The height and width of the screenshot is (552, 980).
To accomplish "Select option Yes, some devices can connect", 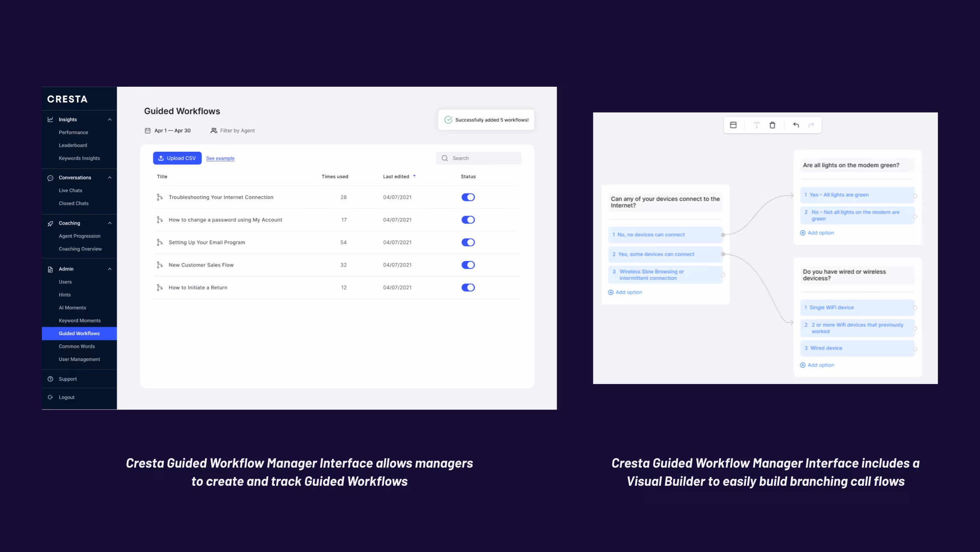I will point(666,254).
